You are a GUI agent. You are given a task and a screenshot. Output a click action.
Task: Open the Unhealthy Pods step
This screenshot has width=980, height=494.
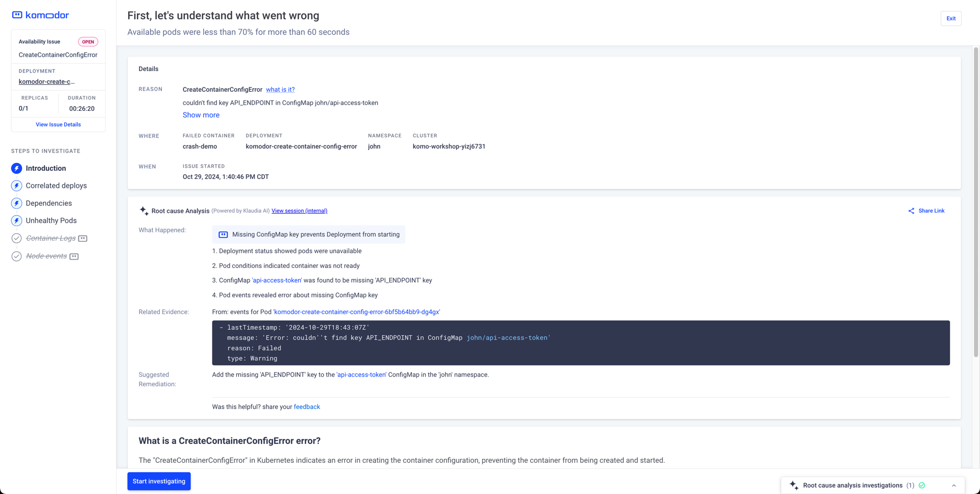point(51,220)
